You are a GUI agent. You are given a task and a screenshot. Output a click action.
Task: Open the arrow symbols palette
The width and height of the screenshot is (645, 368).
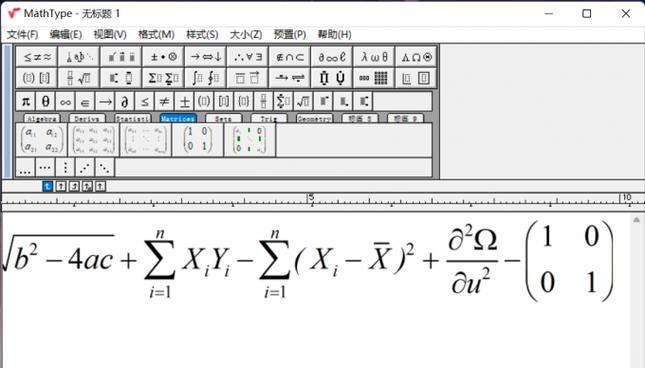coord(205,57)
